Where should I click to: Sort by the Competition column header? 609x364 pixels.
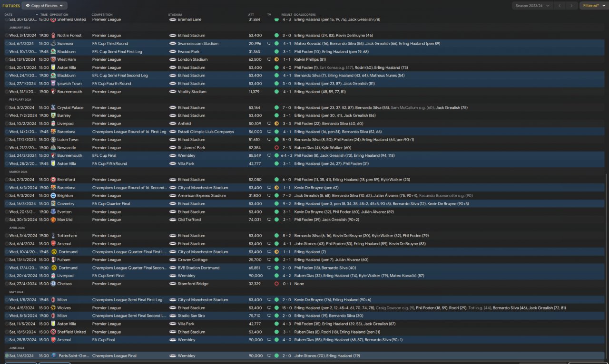click(x=102, y=15)
